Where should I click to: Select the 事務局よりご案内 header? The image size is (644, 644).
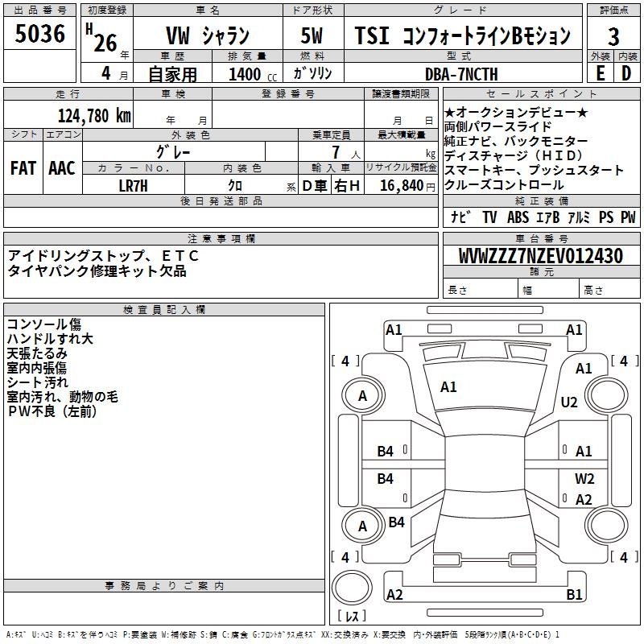click(x=164, y=586)
